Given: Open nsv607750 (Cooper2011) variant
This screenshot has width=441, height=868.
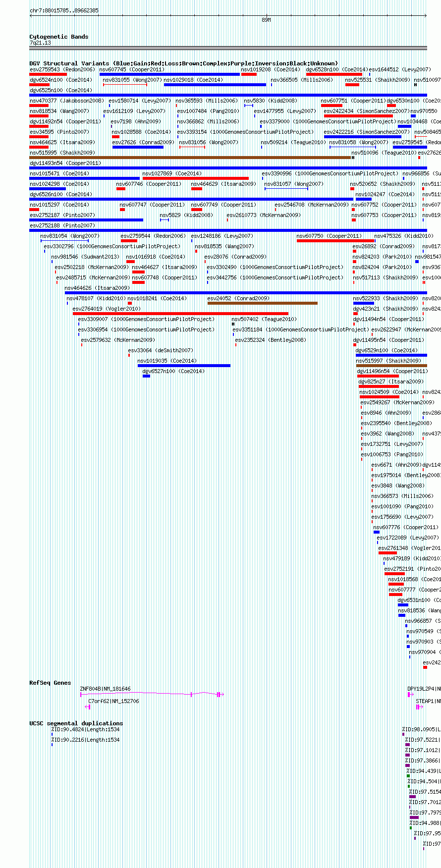Looking at the screenshot, I should (x=329, y=236).
